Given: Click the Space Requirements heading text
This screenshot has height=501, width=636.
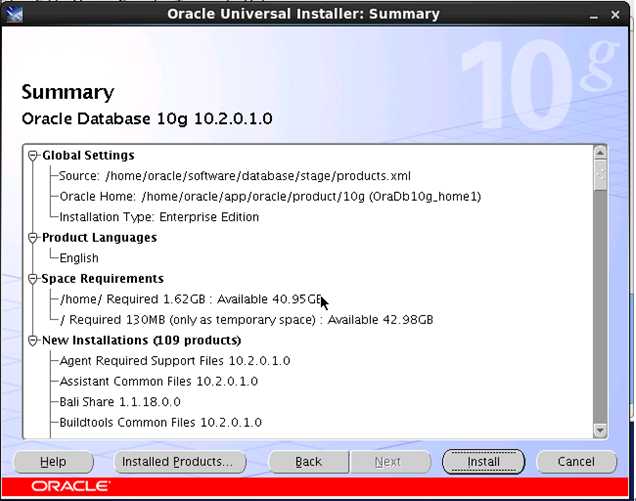Looking at the screenshot, I should [x=103, y=279].
